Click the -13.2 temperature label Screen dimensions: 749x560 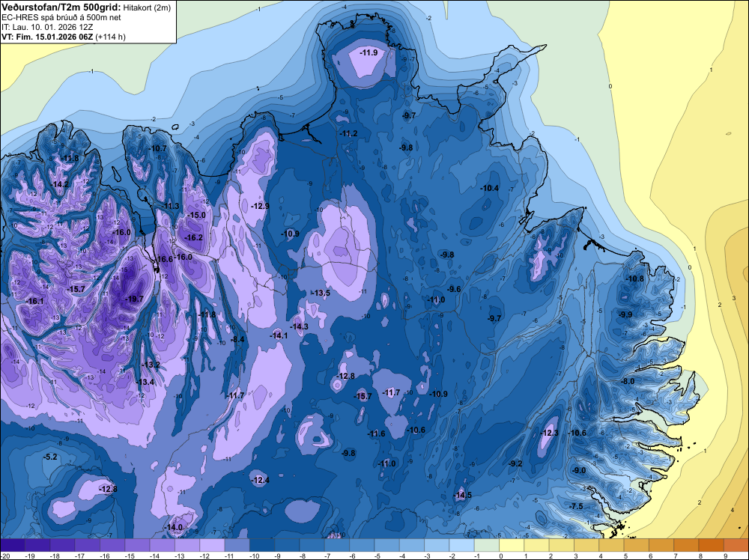point(151,365)
